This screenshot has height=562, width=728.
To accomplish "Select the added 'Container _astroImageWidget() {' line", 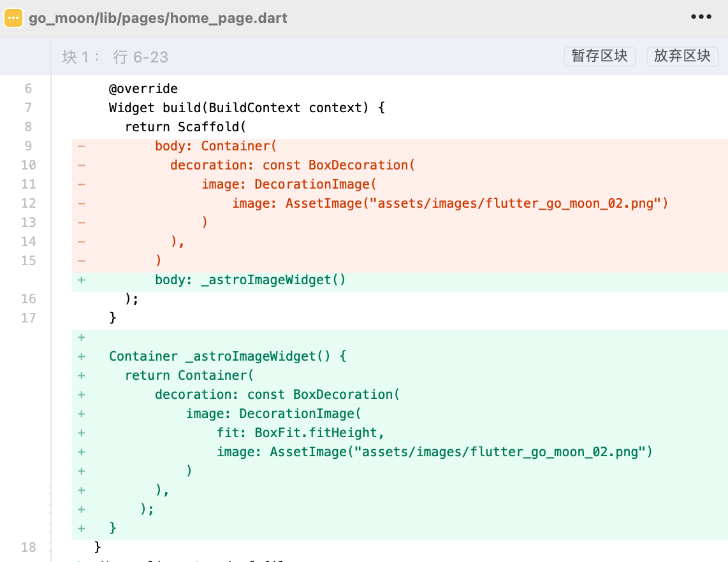I will click(x=228, y=356).
